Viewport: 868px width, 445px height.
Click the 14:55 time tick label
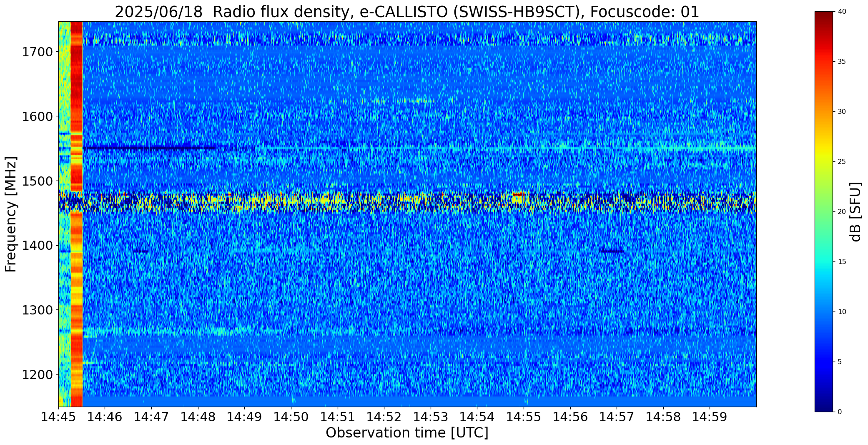tap(524, 417)
